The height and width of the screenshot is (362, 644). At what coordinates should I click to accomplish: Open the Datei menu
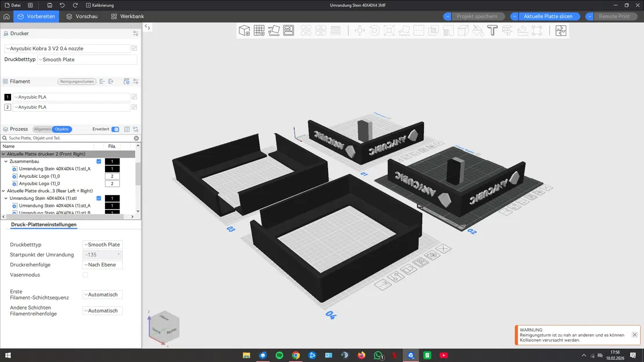(x=16, y=5)
